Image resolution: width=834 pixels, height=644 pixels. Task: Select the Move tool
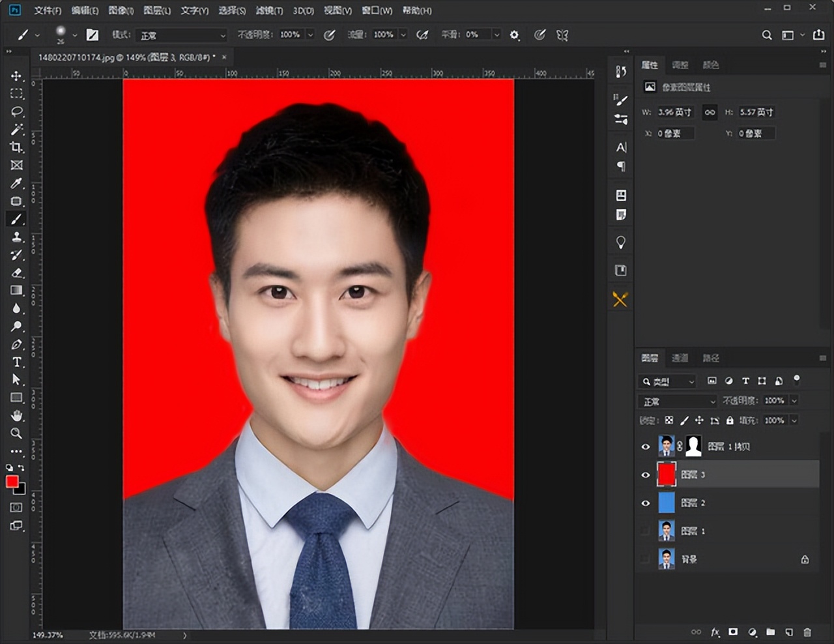pos(16,76)
